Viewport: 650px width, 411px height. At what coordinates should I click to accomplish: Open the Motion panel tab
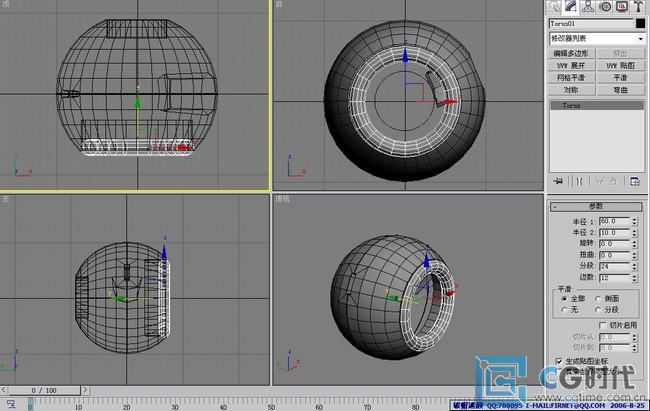click(x=605, y=7)
